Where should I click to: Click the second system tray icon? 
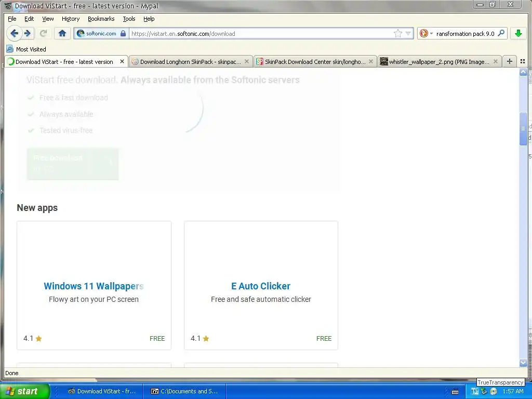click(484, 392)
